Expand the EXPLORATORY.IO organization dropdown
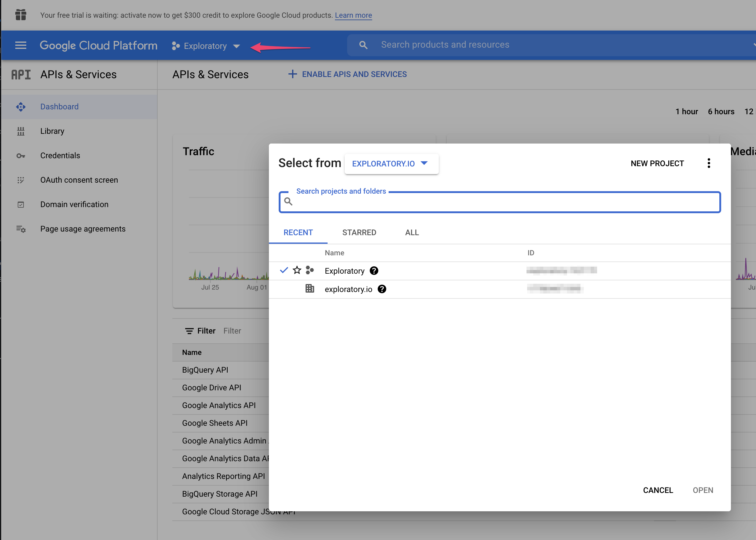Screen dimensions: 756x540 tap(391, 164)
